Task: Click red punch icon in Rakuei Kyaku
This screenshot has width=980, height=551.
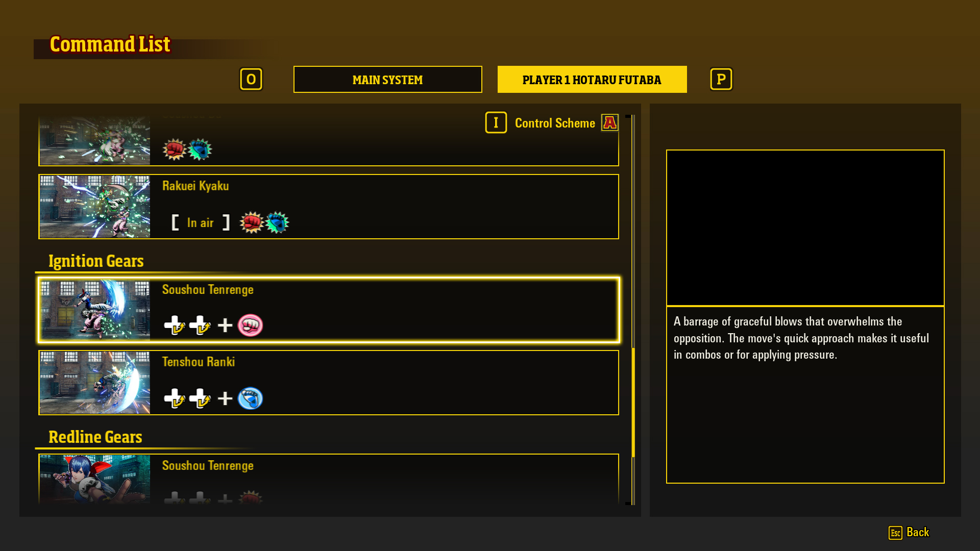Action: pos(251,222)
